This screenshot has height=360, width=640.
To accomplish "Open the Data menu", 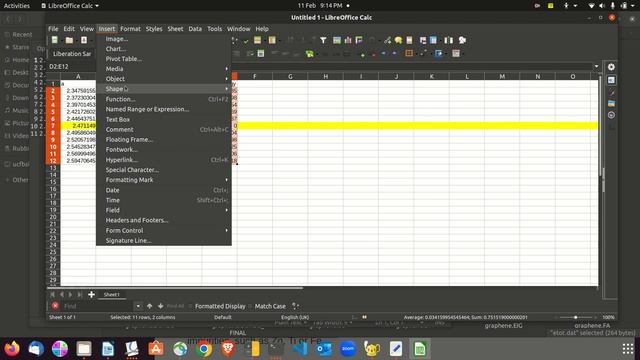I will pos(195,29).
